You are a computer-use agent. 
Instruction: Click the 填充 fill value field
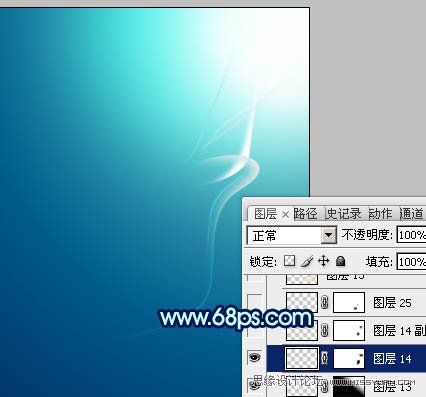pyautogui.click(x=411, y=262)
